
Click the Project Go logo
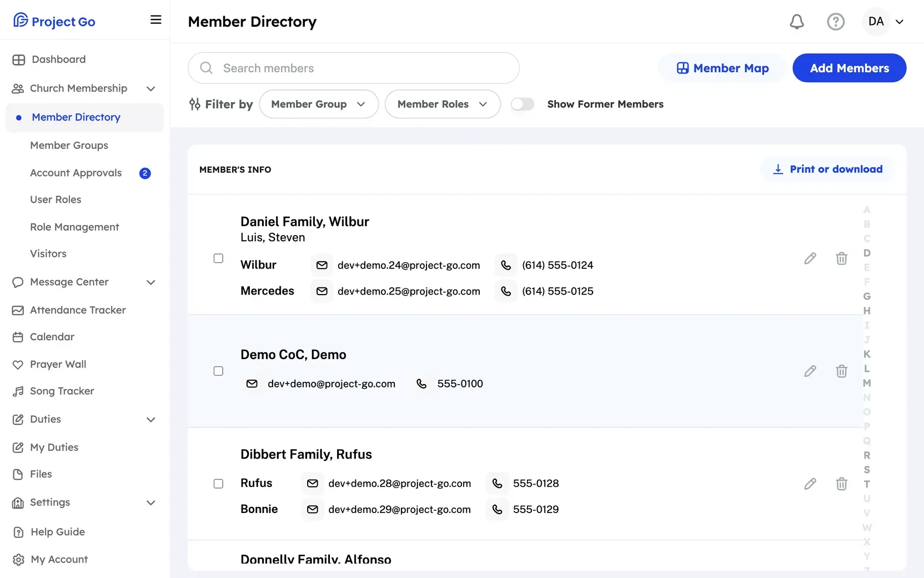tap(54, 21)
